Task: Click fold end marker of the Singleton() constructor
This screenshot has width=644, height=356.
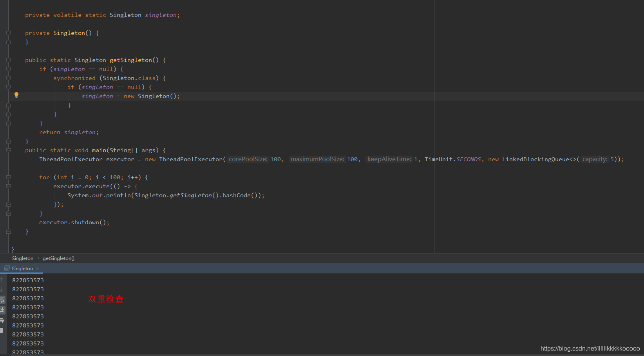Action: click(x=8, y=42)
